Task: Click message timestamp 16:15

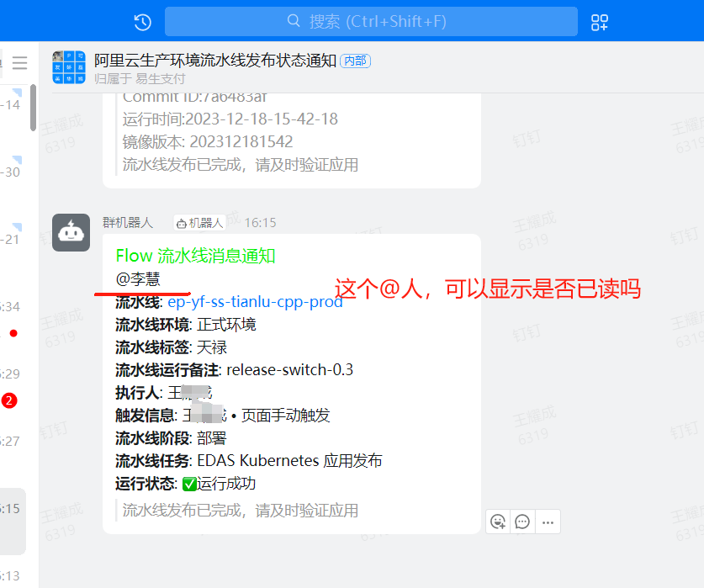Action: (x=261, y=223)
